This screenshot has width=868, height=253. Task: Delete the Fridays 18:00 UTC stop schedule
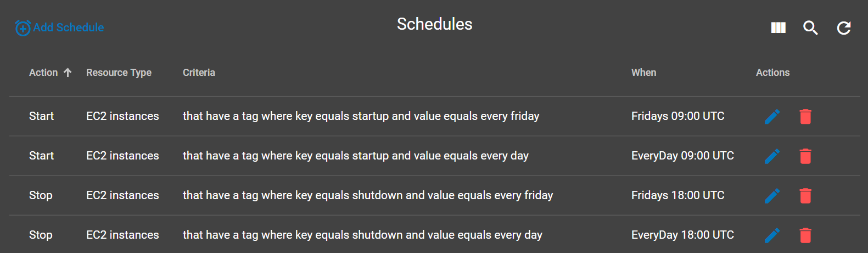point(805,196)
